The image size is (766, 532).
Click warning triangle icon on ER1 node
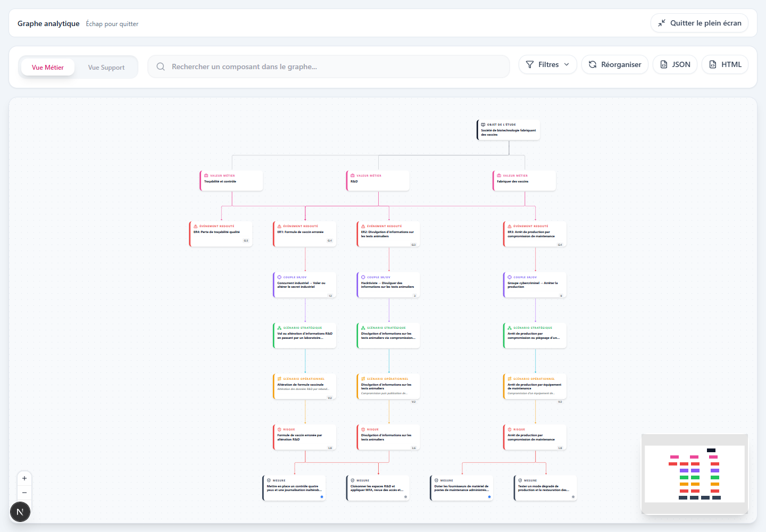279,226
